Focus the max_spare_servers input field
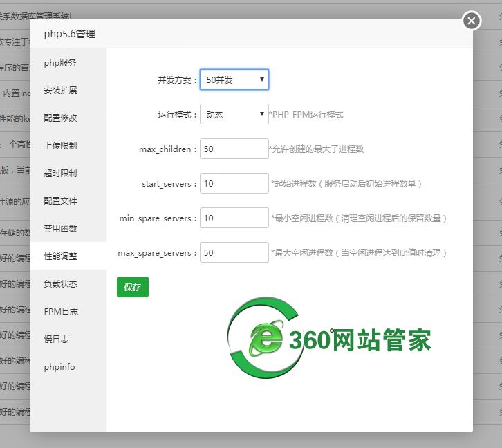The height and width of the screenshot is (448, 502). click(234, 252)
